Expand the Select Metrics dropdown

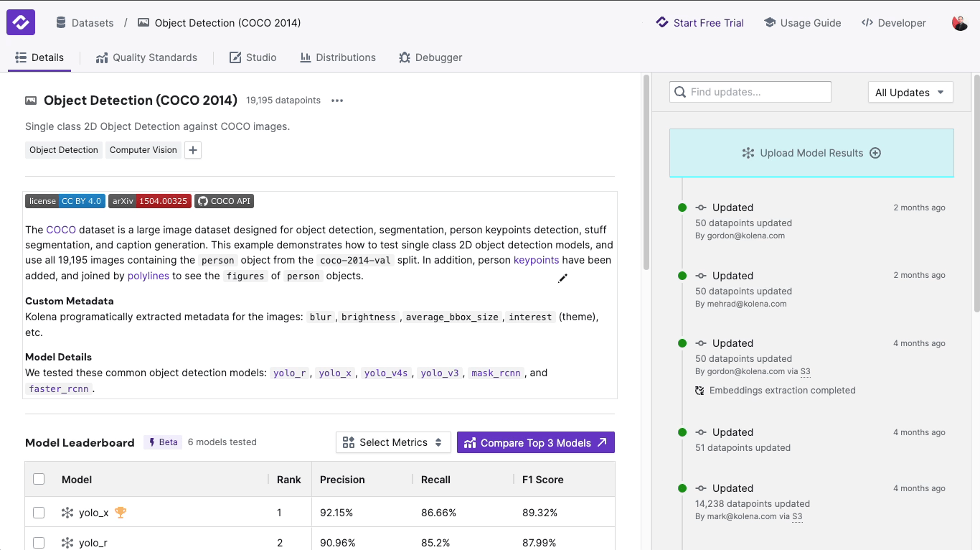point(392,442)
